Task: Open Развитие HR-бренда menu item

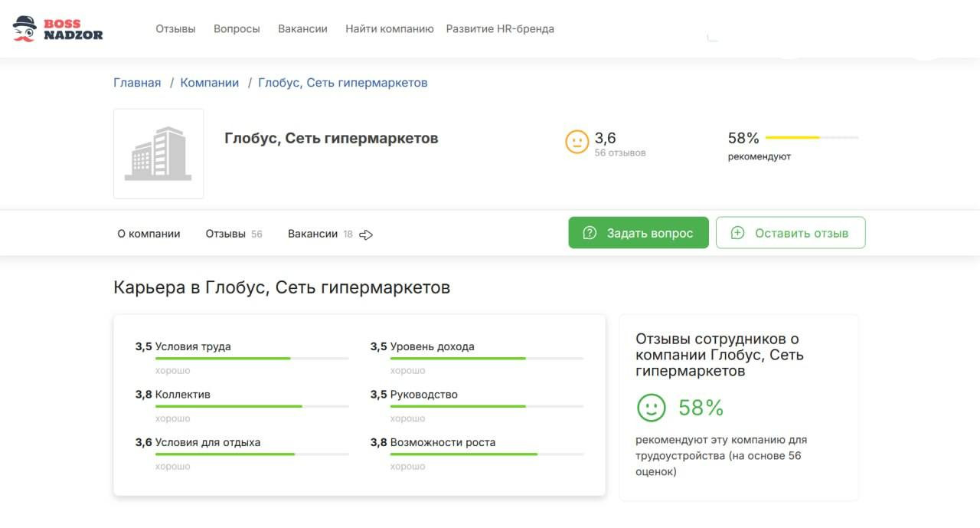Action: point(500,28)
